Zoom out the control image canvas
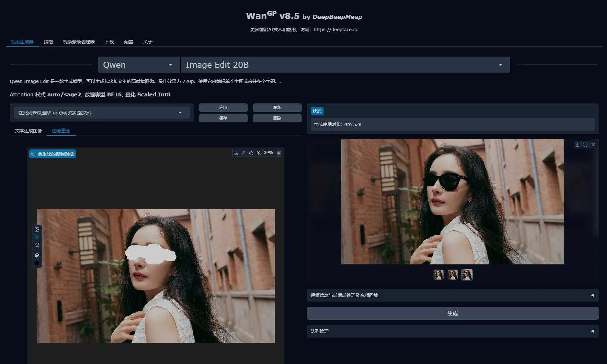The image size is (607, 364). 251,153
